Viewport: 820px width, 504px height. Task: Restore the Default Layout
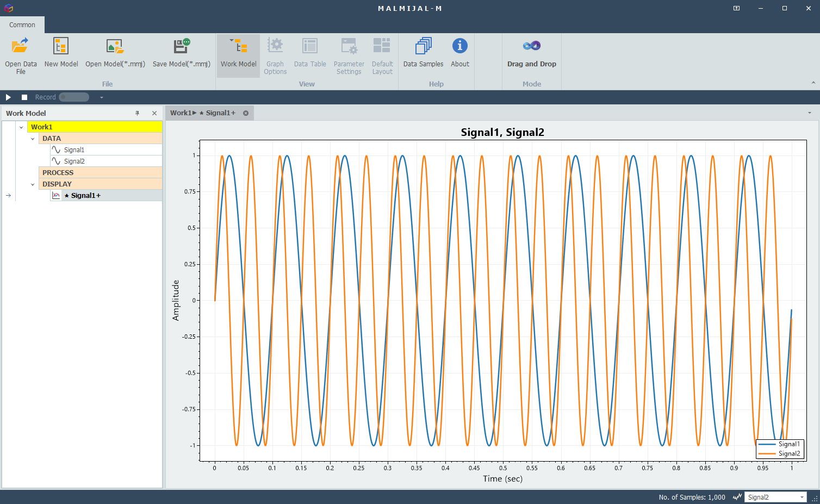point(382,55)
